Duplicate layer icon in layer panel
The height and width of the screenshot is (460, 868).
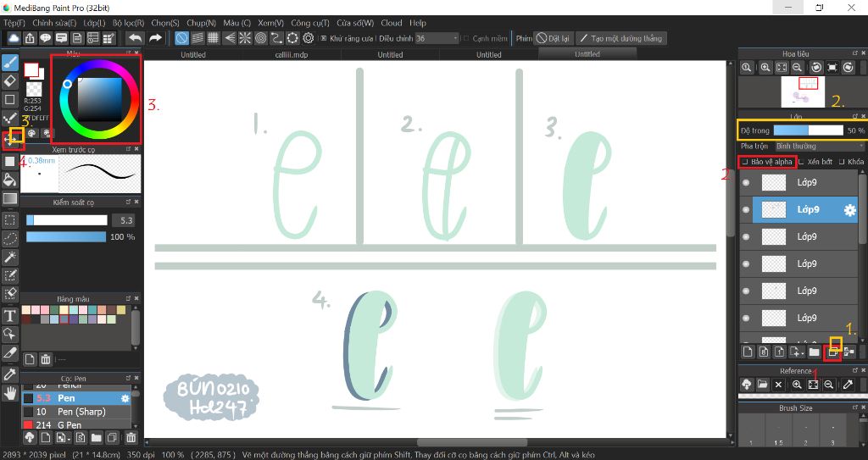point(832,352)
